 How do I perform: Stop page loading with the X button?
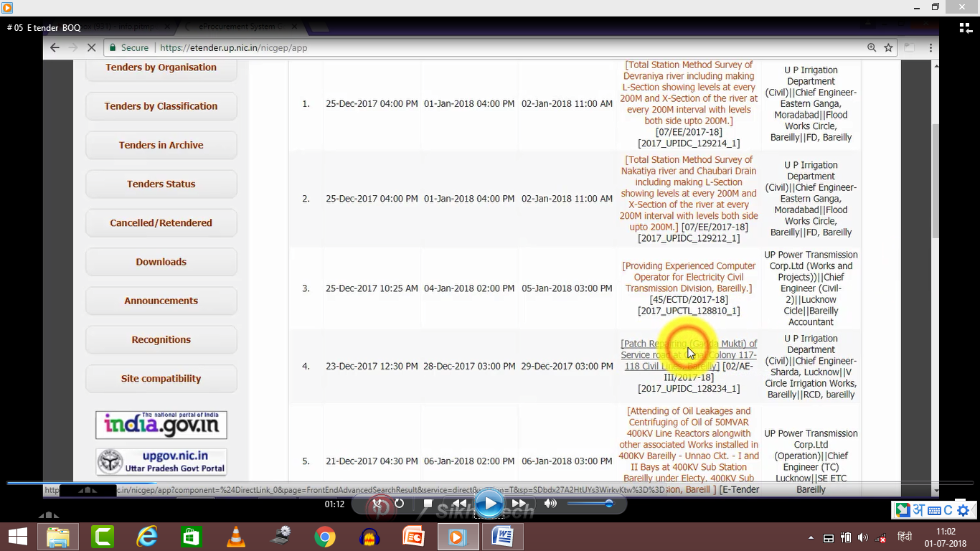(91, 47)
